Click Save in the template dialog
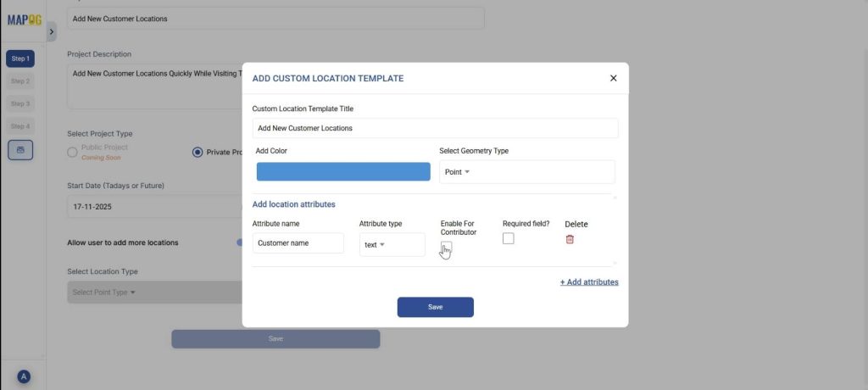This screenshot has height=390, width=868. tap(435, 307)
